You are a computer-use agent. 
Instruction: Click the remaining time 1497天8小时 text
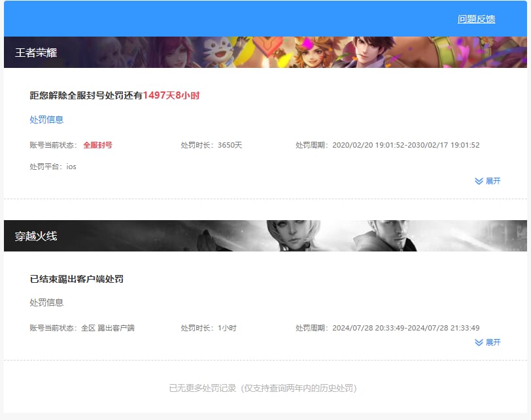point(171,95)
